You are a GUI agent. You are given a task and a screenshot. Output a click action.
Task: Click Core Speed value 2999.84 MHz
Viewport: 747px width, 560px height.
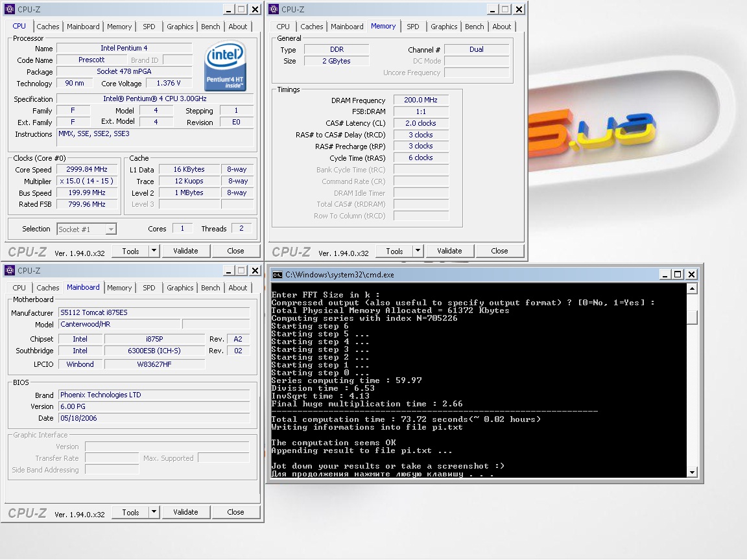pyautogui.click(x=87, y=170)
